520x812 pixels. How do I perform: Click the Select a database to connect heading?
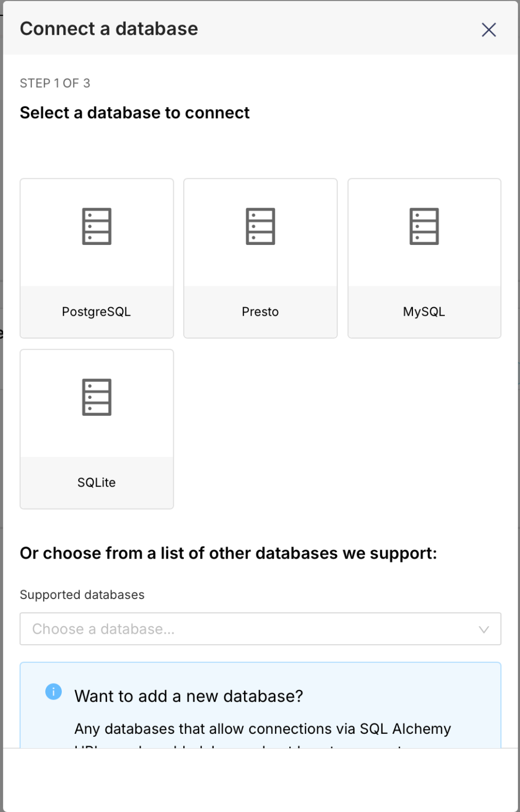point(135,113)
